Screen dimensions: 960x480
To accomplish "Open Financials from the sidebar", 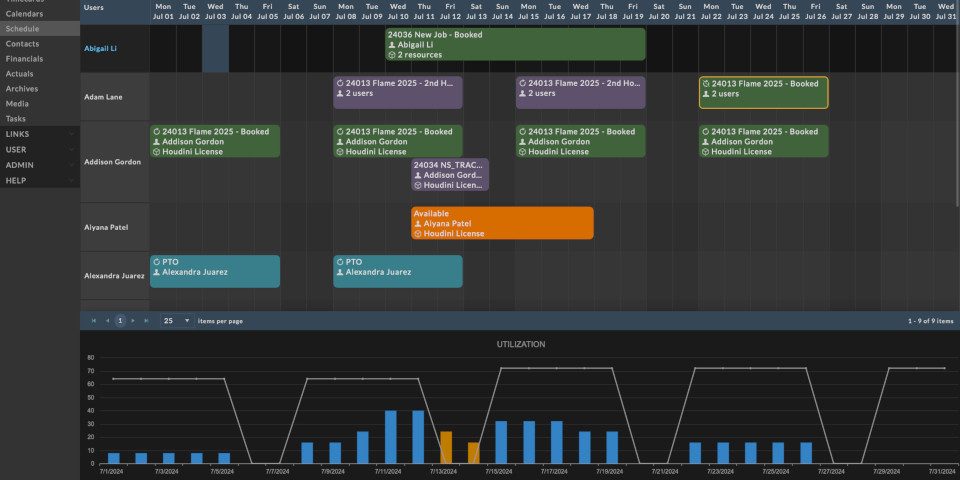I will tap(24, 59).
